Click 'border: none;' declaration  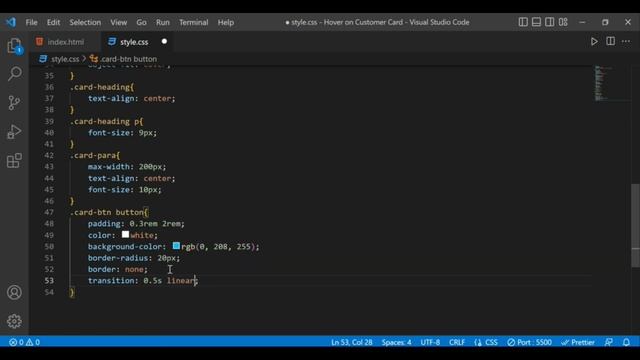click(x=118, y=269)
